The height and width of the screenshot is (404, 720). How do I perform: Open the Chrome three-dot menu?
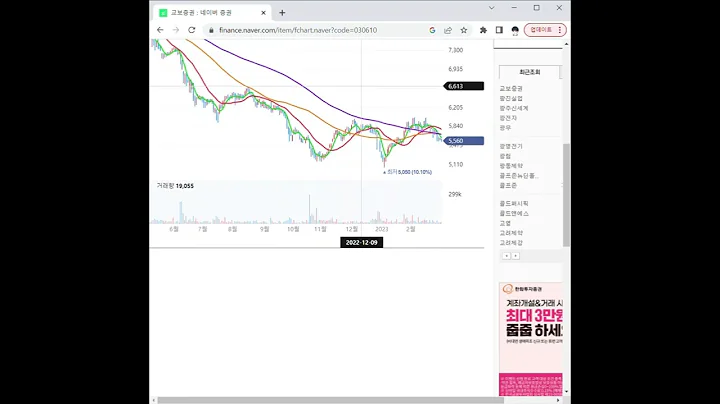(560, 30)
